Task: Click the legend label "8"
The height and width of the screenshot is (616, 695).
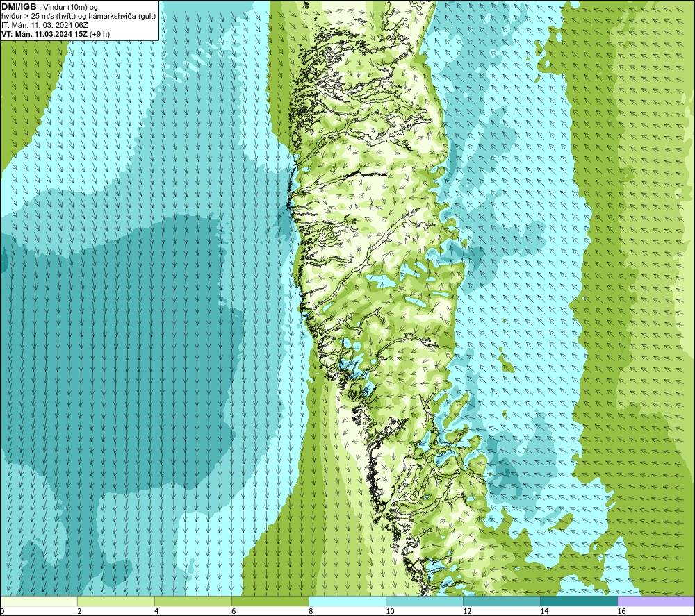Action: pyautogui.click(x=311, y=612)
